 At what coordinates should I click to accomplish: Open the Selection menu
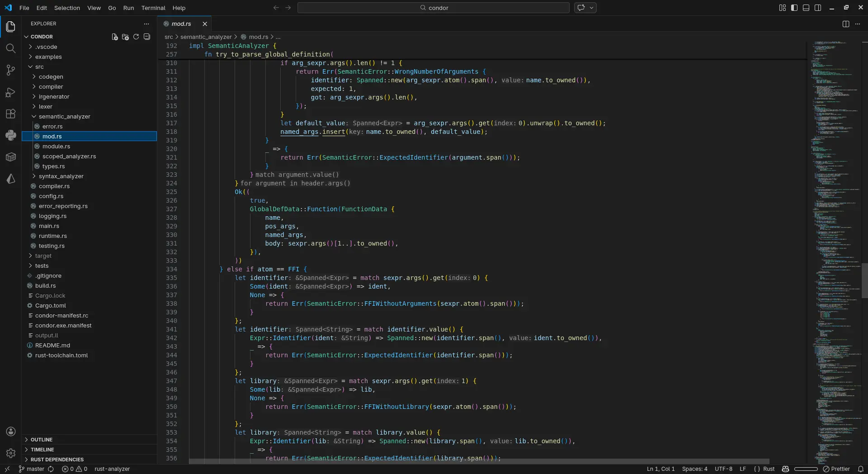coord(67,8)
